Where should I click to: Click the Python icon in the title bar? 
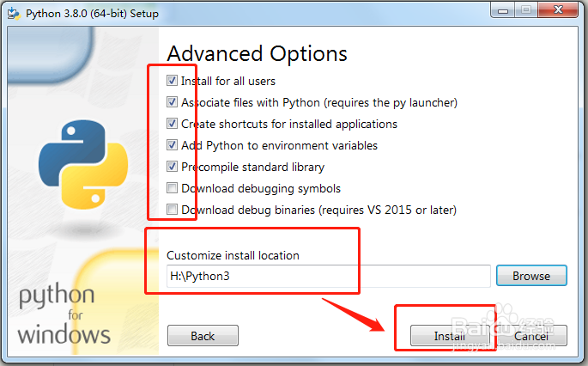tap(14, 14)
